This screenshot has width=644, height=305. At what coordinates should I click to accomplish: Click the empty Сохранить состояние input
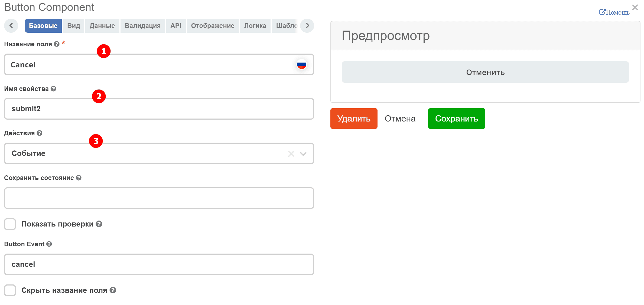point(159,198)
